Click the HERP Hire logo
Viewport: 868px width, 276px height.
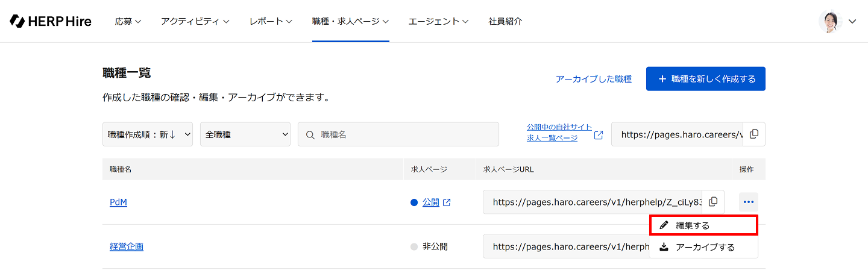click(x=51, y=21)
